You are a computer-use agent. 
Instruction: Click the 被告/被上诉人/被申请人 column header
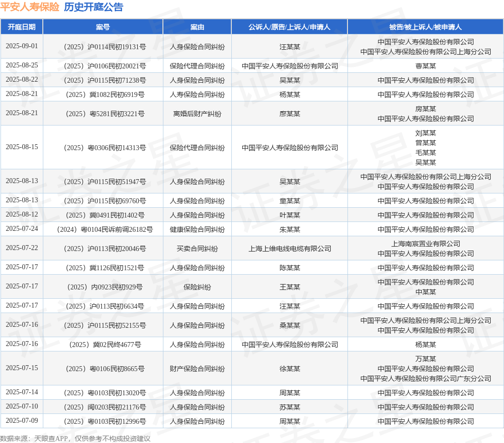click(x=425, y=27)
